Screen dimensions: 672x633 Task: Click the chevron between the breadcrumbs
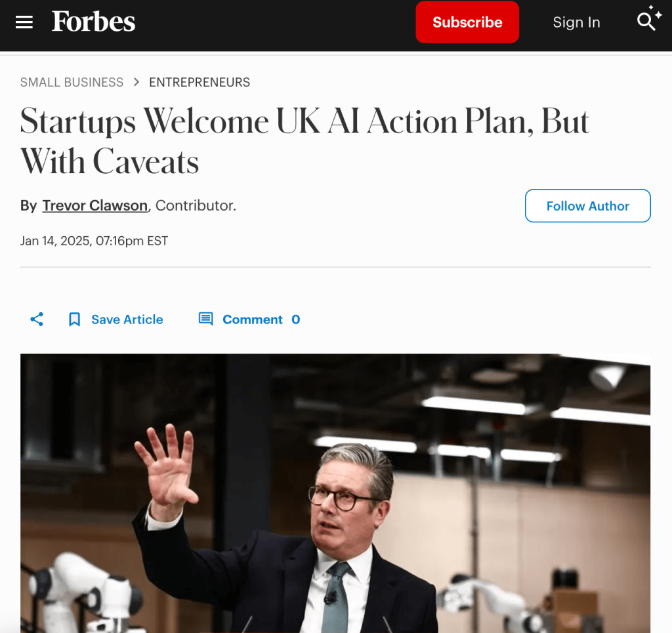[136, 82]
